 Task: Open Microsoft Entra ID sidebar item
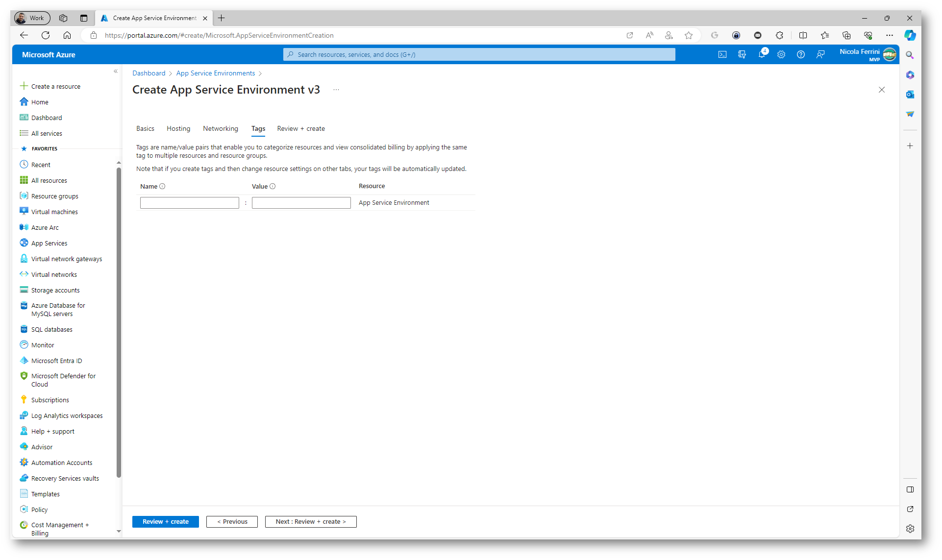click(x=56, y=361)
